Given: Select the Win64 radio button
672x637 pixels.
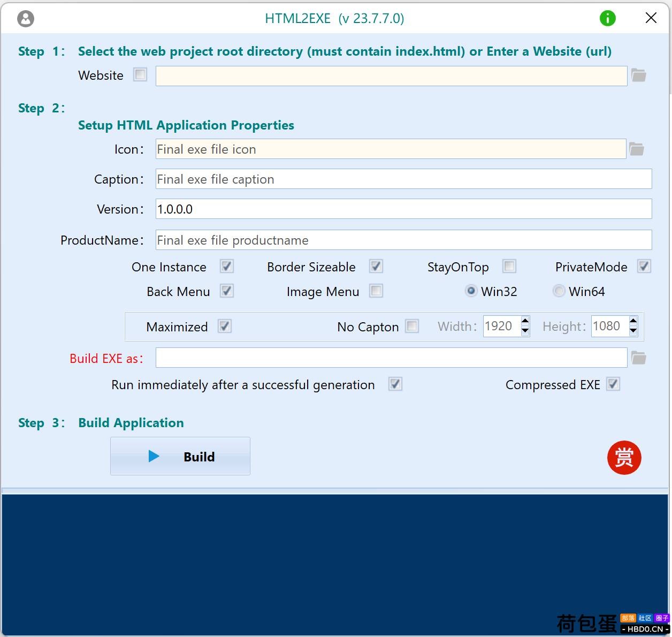Looking at the screenshot, I should 559,291.
